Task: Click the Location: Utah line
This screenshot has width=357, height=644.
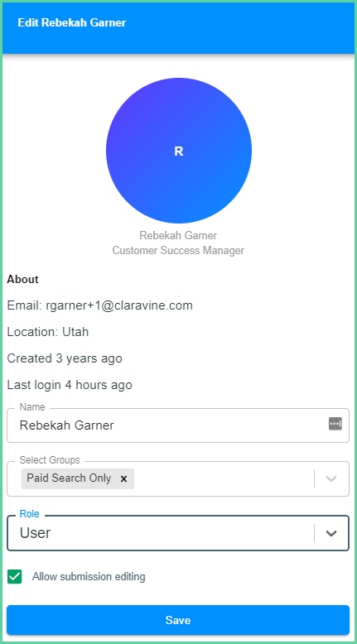Action: [x=48, y=332]
